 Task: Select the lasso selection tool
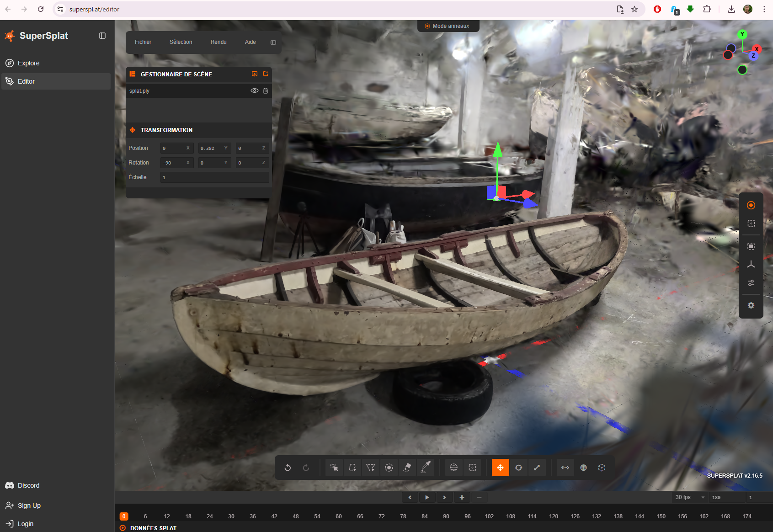[x=352, y=468]
